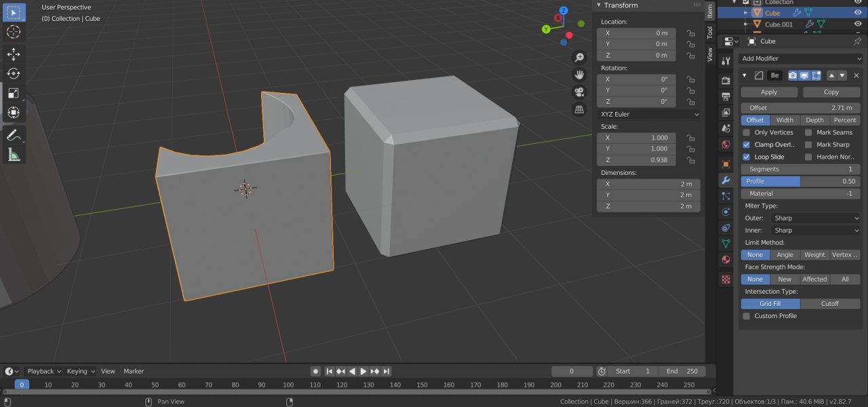Open Output properties tab

726,96
